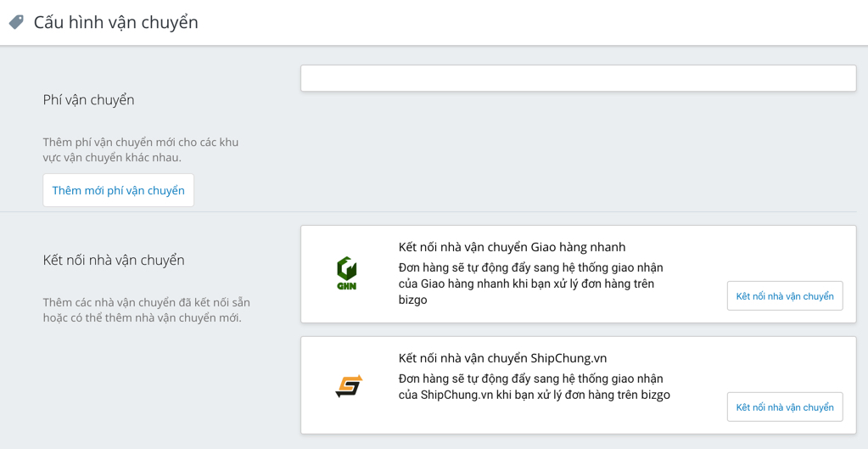Click description 'Thêm phí vận chuyển mới cho các khu'
Screen dimensions: 868x449
click(x=141, y=143)
